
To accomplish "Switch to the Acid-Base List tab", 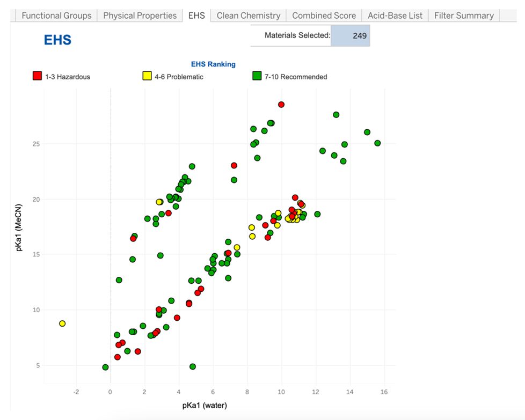I will (395, 16).
